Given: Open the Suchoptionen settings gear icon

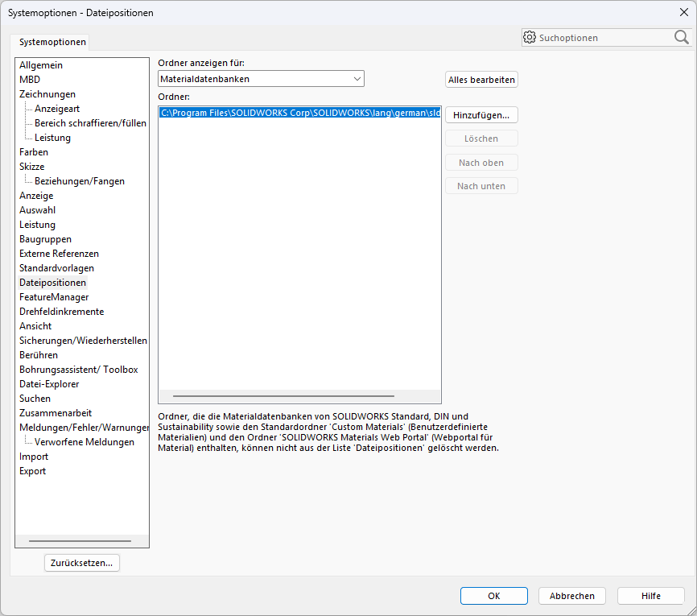Looking at the screenshot, I should pyautogui.click(x=530, y=37).
